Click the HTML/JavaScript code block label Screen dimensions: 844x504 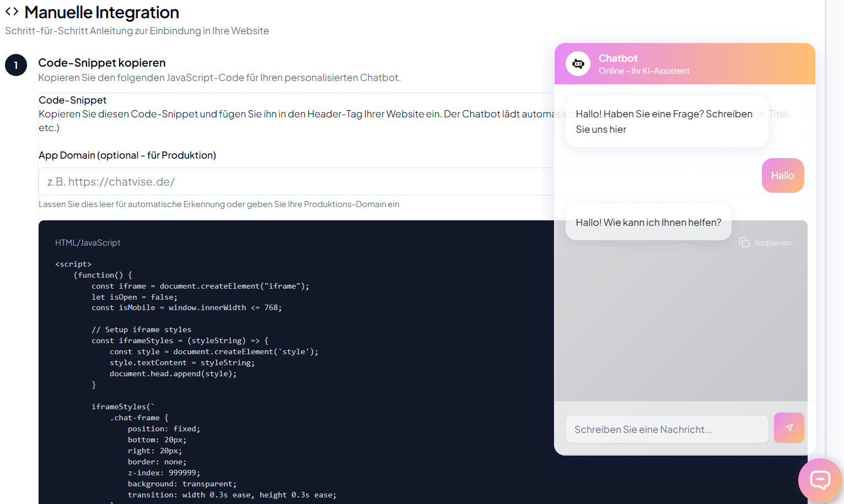click(x=88, y=243)
